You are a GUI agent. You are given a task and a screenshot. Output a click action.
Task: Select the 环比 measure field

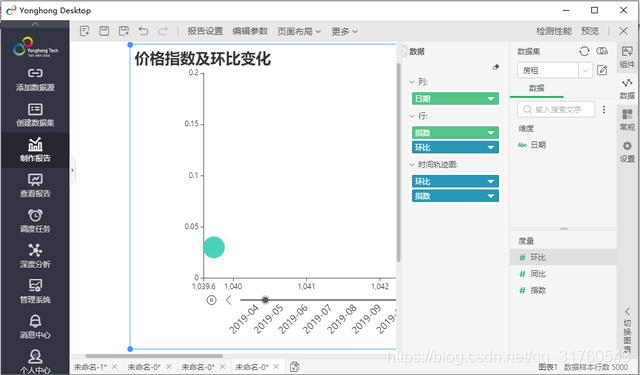[563, 257]
